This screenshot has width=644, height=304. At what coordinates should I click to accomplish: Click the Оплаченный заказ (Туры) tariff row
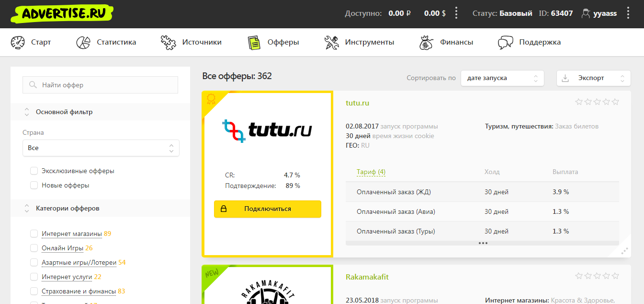[x=482, y=231]
